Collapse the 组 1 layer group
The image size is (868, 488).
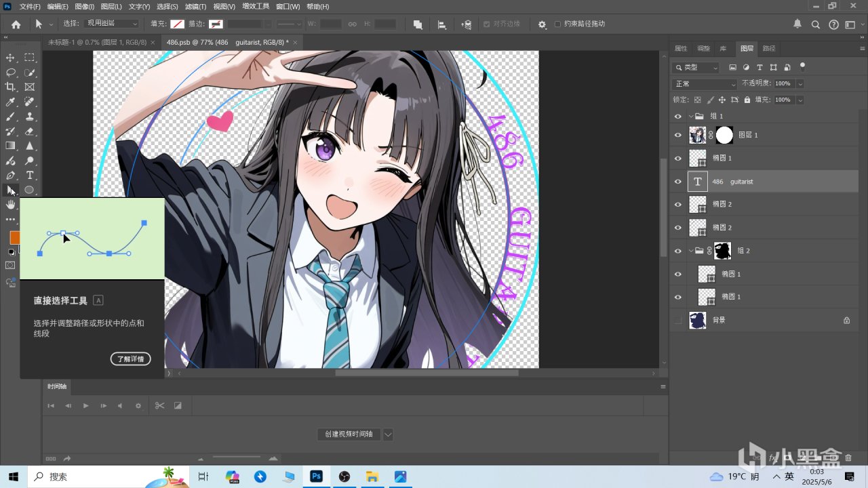[691, 116]
